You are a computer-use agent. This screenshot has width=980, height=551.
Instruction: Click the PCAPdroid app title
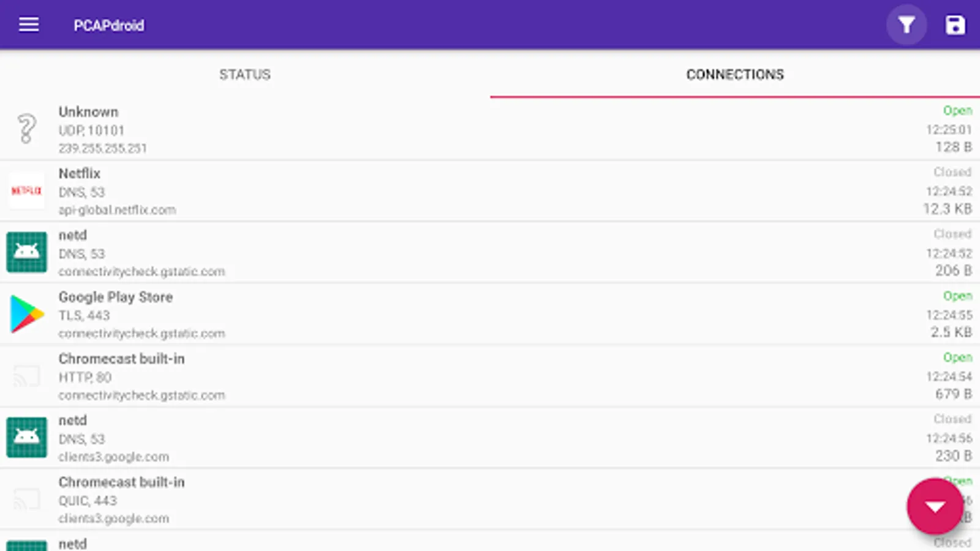click(109, 25)
